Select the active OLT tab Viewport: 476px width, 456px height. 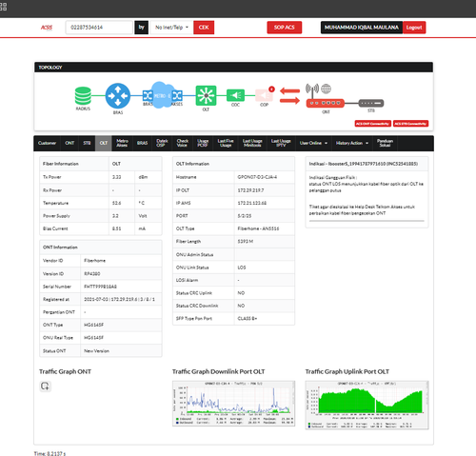coord(104,143)
